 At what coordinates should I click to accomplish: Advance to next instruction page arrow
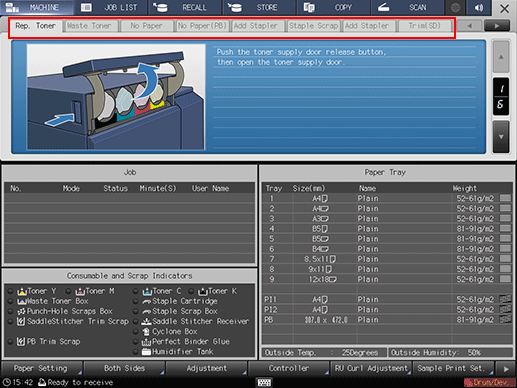pos(501,137)
